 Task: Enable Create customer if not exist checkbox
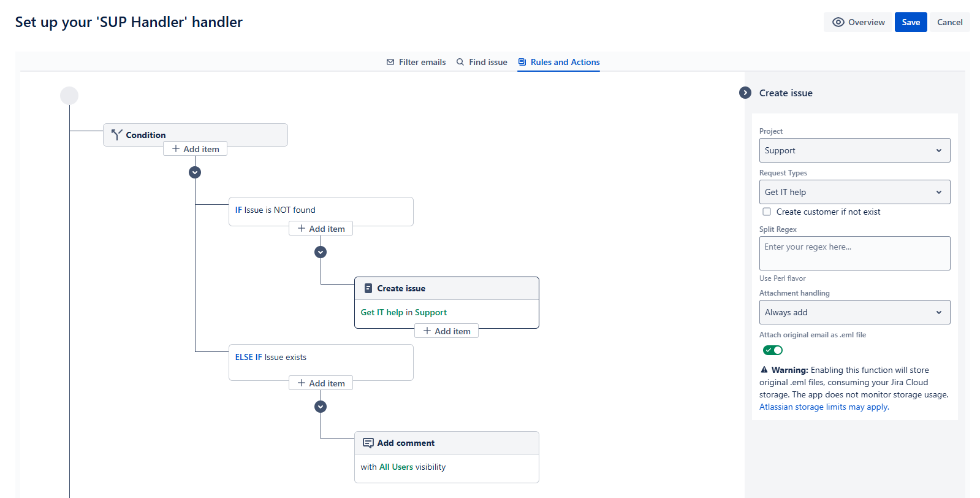click(767, 212)
